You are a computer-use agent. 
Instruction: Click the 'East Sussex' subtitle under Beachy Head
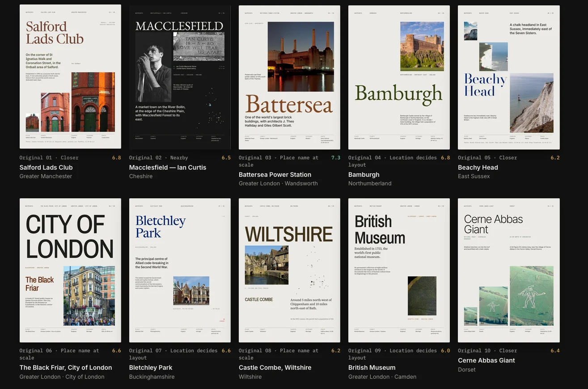coord(474,176)
